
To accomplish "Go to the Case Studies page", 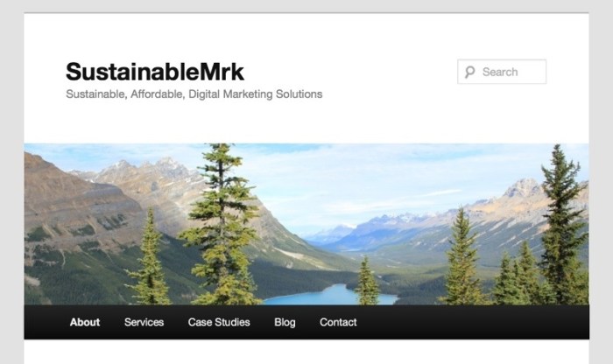I will pyautogui.click(x=219, y=322).
